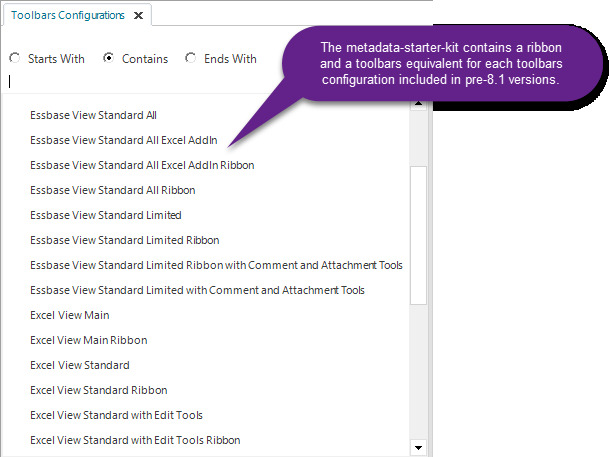This screenshot has width=610, height=457.
Task: Select the Ends With radio button
Action: [x=190, y=58]
